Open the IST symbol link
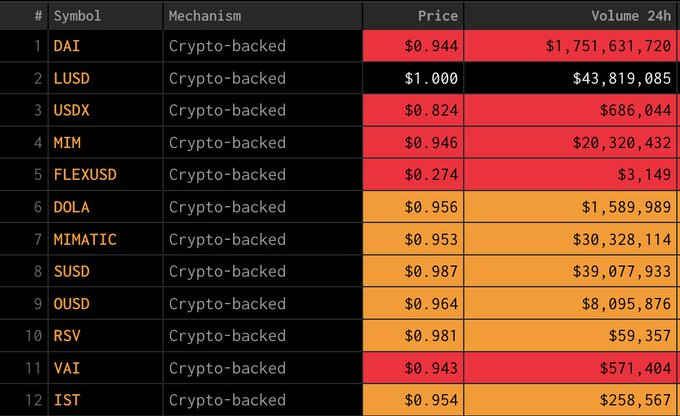 [67, 400]
